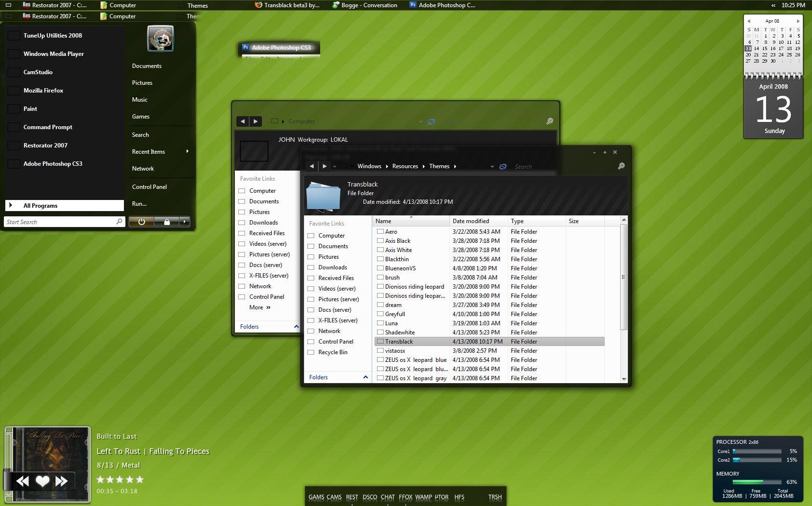
Task: Launch the WAMP dock shortcut
Action: tap(423, 497)
